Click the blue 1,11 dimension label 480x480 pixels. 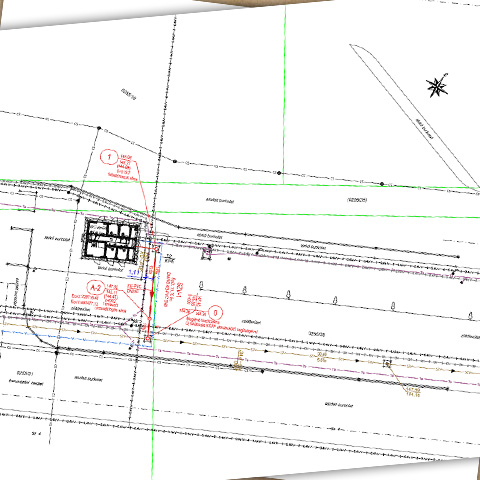134,272
